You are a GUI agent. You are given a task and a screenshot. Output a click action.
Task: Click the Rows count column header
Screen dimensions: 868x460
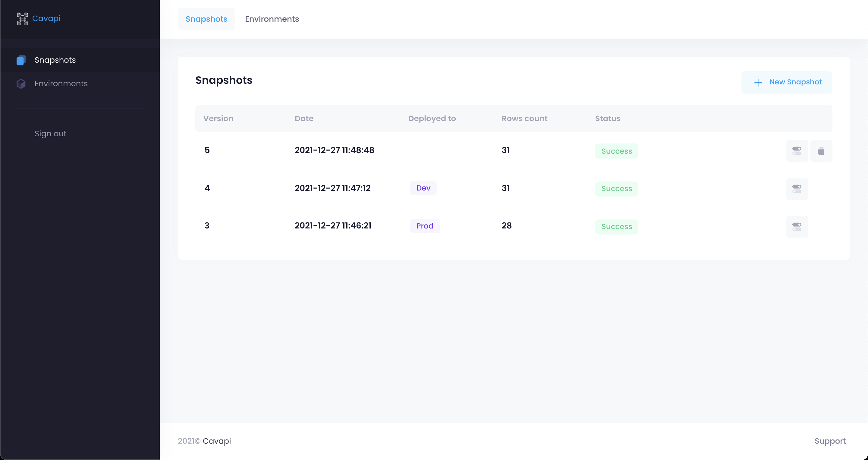coord(524,119)
